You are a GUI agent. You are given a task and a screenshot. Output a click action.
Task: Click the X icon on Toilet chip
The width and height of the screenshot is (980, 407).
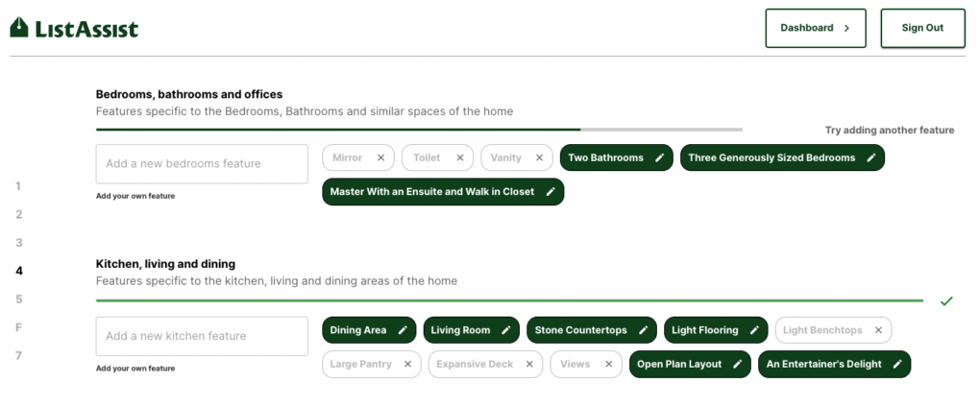[x=459, y=158]
